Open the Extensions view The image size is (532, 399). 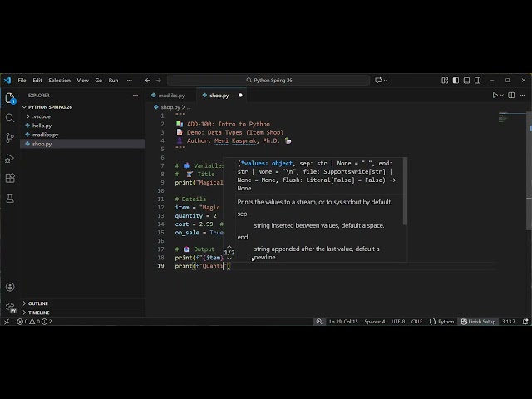pyautogui.click(x=10, y=178)
